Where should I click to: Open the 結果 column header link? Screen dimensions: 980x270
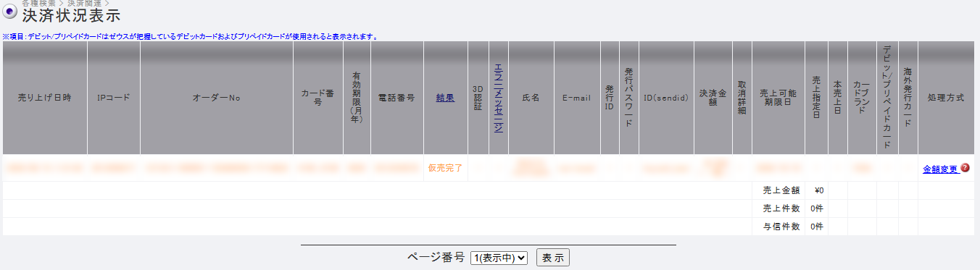coord(445,98)
